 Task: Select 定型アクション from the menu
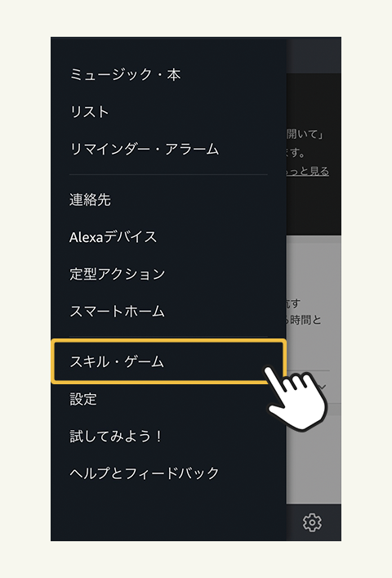[x=118, y=274]
